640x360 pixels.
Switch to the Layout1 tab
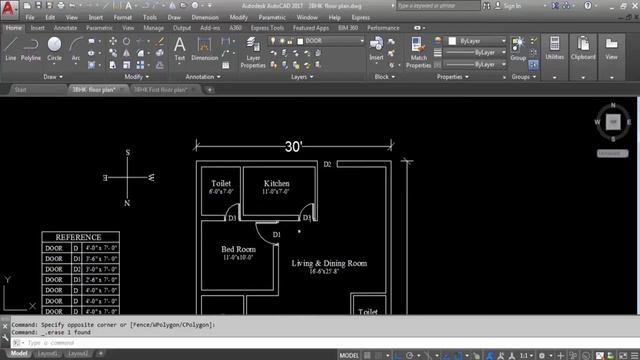pyautogui.click(x=47, y=353)
